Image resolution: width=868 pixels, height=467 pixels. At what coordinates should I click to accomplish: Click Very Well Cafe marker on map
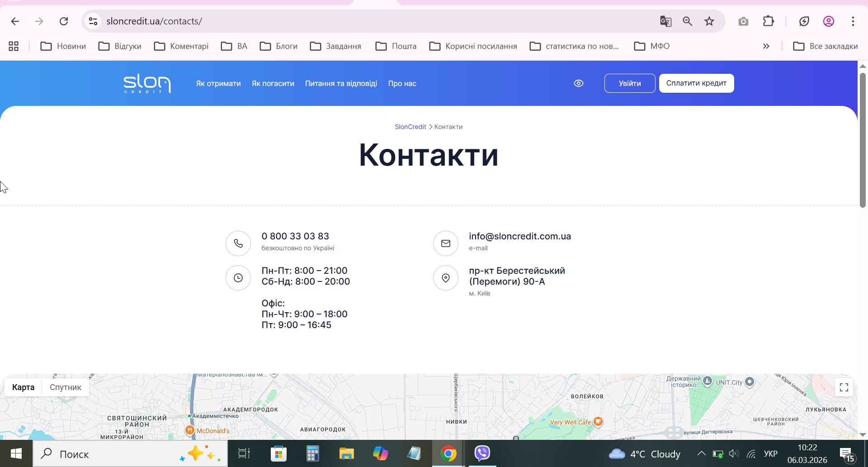coord(598,422)
